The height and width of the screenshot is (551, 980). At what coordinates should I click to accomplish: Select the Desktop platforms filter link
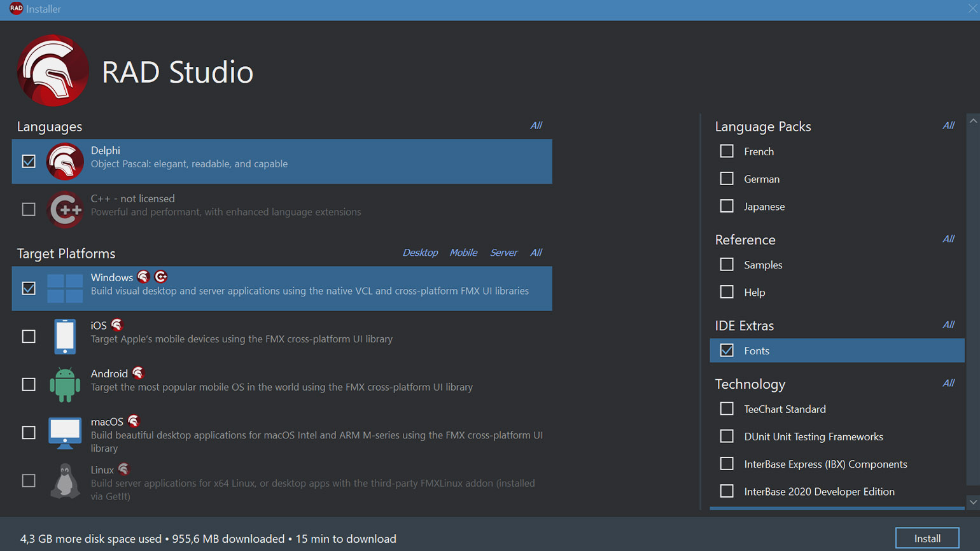420,253
